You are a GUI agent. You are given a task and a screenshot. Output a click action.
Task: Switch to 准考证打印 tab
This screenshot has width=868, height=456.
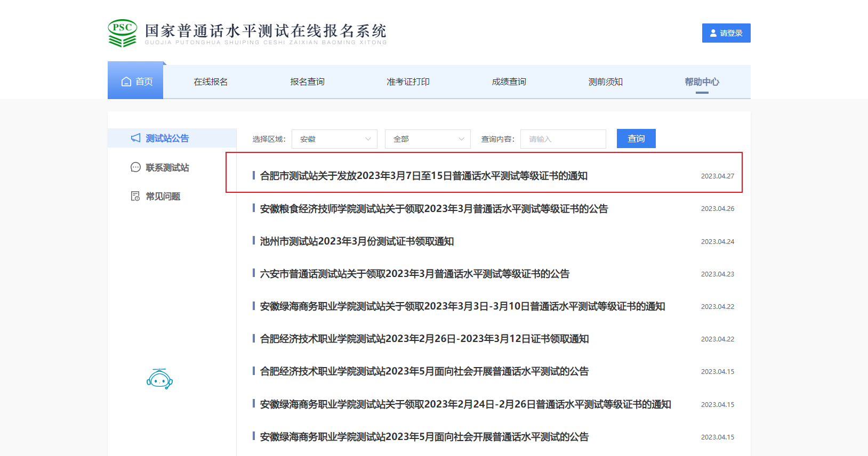(x=408, y=82)
